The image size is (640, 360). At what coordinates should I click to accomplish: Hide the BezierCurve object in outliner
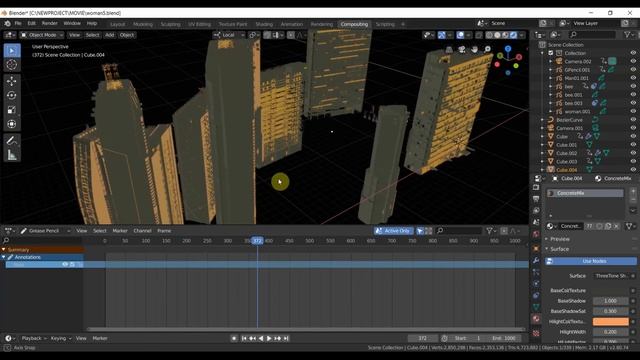[633, 120]
